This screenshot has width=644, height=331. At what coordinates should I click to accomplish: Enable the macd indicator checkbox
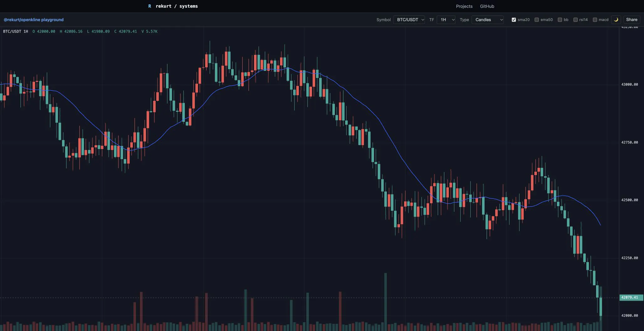point(595,20)
